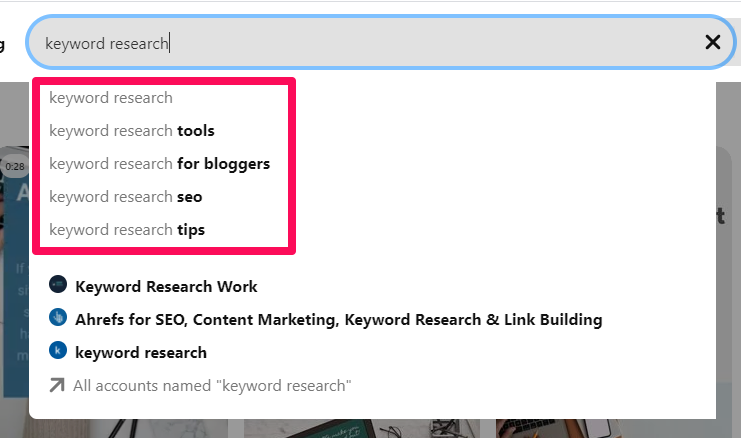Click the blue 'k' keyword research avatar
The width and height of the screenshot is (741, 438).
58,350
